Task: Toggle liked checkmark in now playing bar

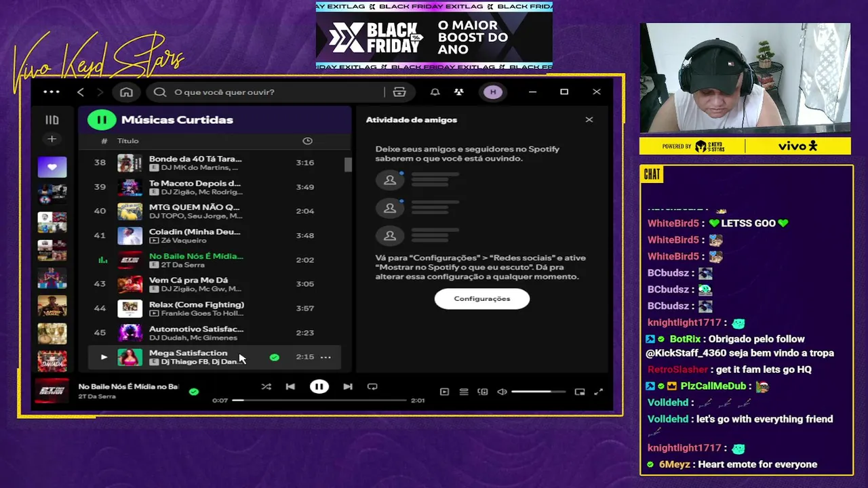Action: click(x=194, y=391)
